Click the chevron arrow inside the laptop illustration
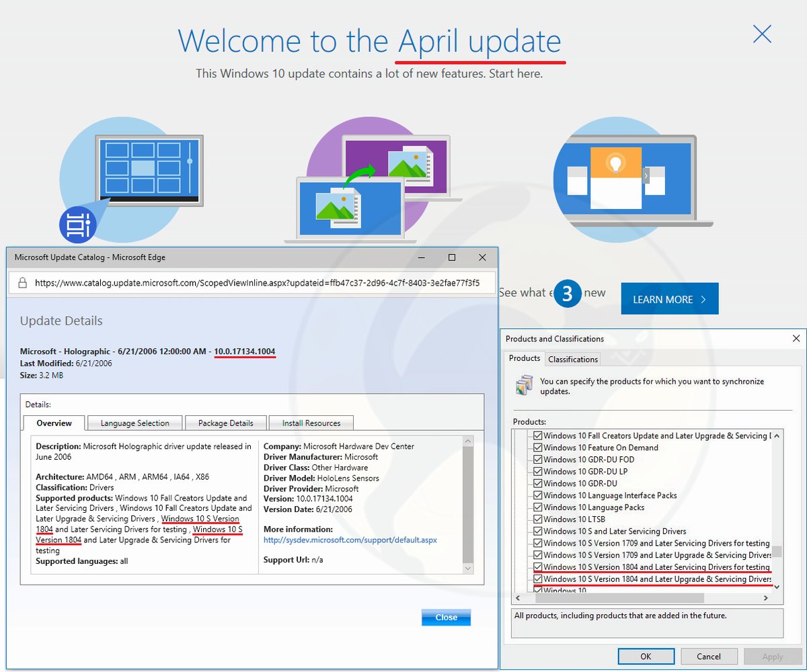The height and width of the screenshot is (672, 807). pos(646,176)
